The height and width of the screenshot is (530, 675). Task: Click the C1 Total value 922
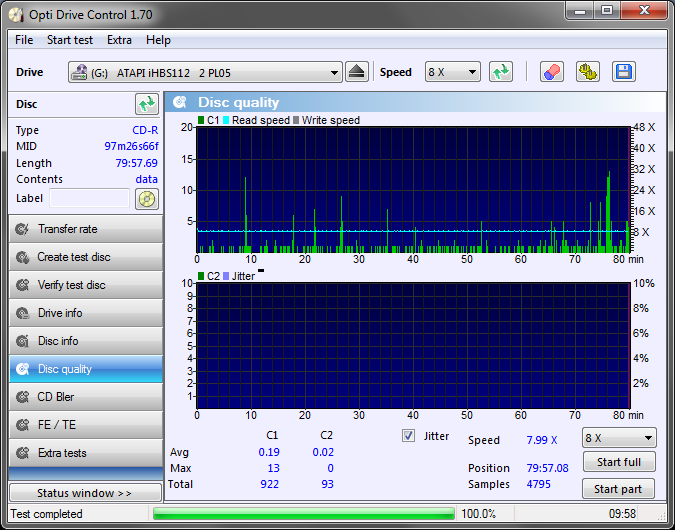click(269, 484)
